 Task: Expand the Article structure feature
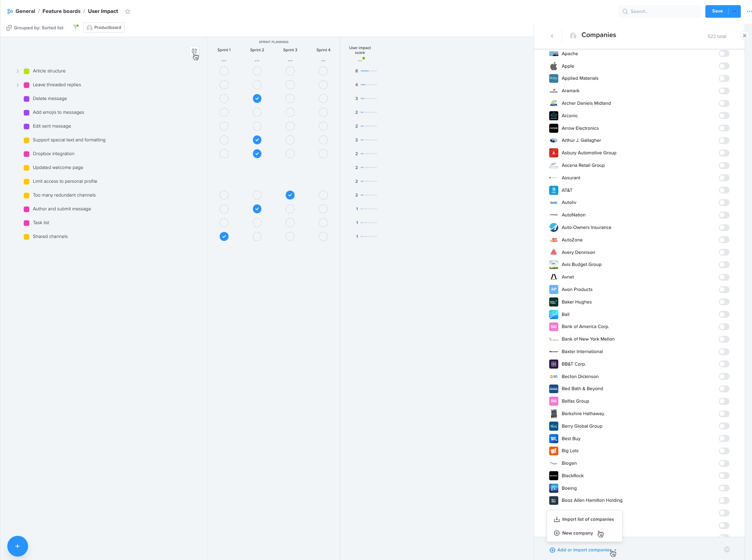[x=18, y=71]
